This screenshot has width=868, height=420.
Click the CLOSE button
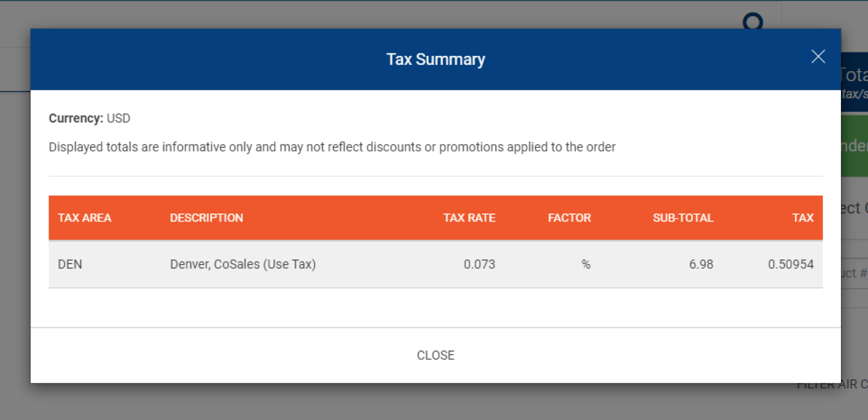point(435,355)
